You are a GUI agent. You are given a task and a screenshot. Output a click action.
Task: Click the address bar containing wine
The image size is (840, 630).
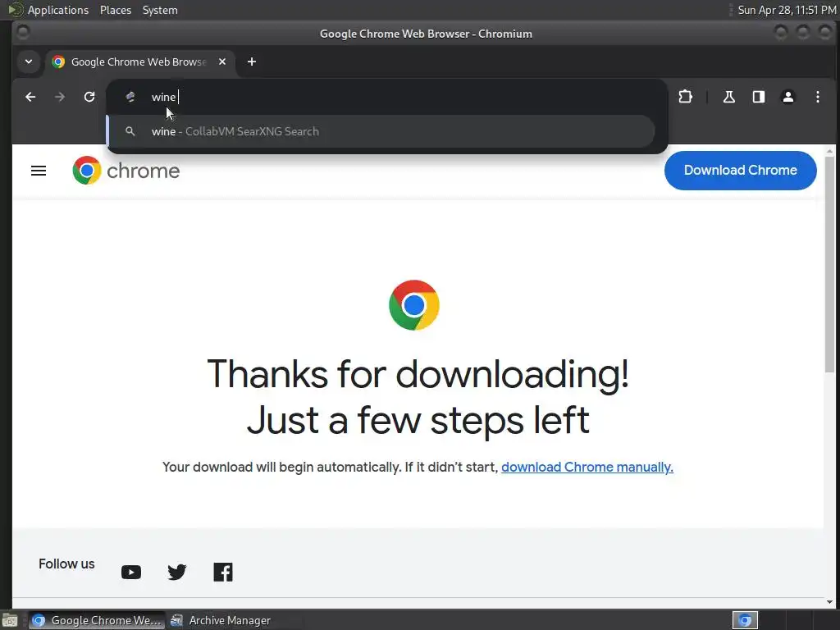pyautogui.click(x=387, y=97)
